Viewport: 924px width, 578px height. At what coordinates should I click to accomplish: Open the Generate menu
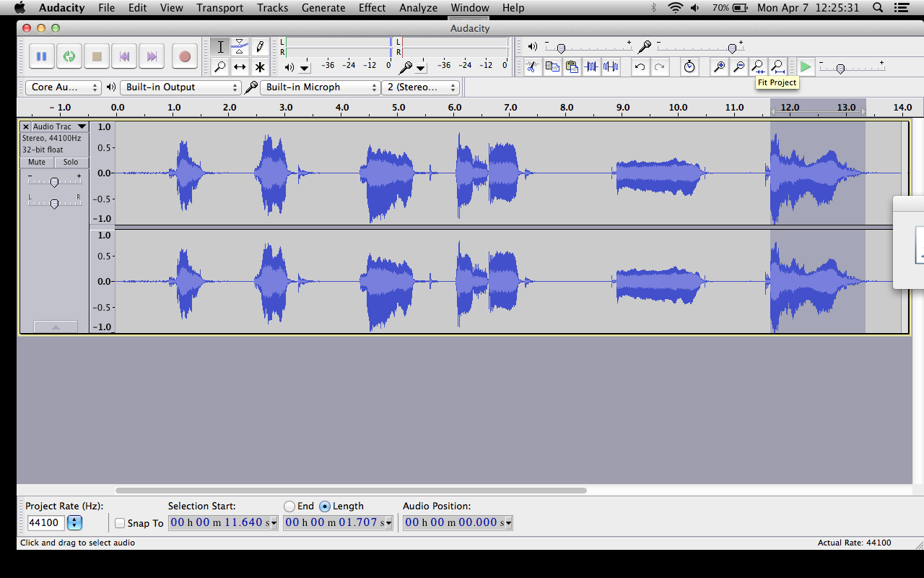(323, 8)
